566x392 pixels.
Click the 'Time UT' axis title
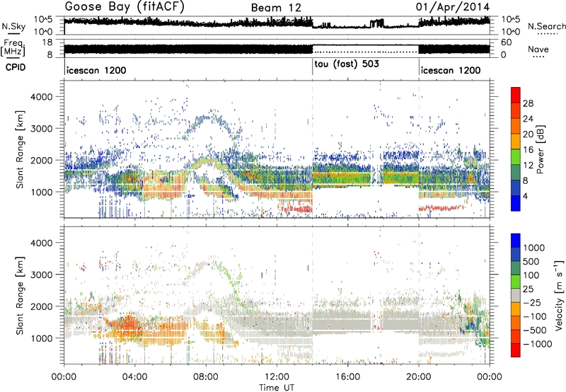[277, 387]
